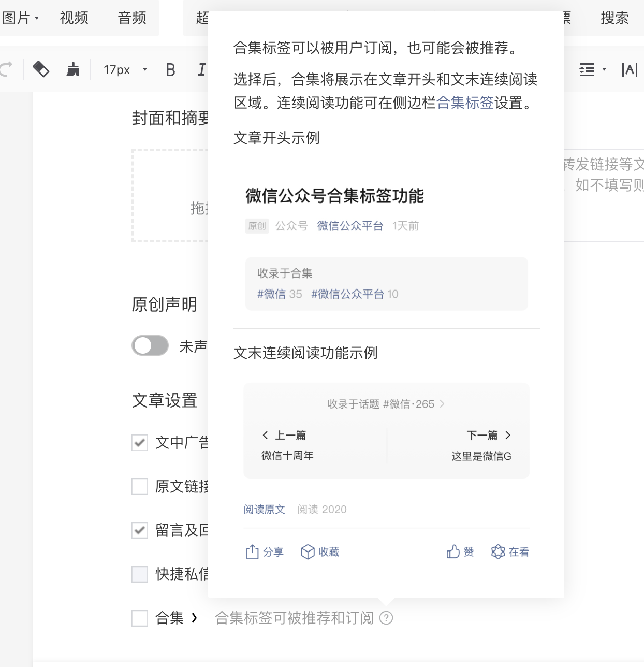Screen dimensions: 644x667
Task: Open the indent options dropdown arrow
Action: click(x=604, y=69)
